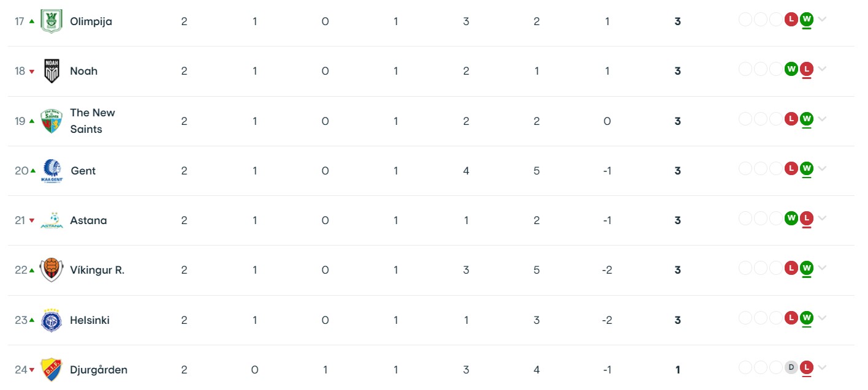Viewport: 868px width, 390px height.
Task: Expand Olimpija's form details chevron
Action: 822,20
